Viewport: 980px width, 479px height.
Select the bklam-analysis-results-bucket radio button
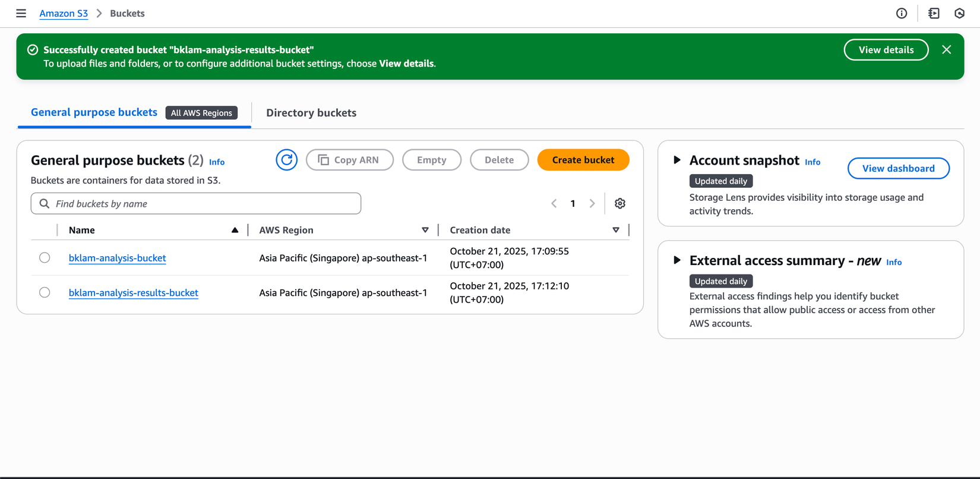click(x=45, y=292)
